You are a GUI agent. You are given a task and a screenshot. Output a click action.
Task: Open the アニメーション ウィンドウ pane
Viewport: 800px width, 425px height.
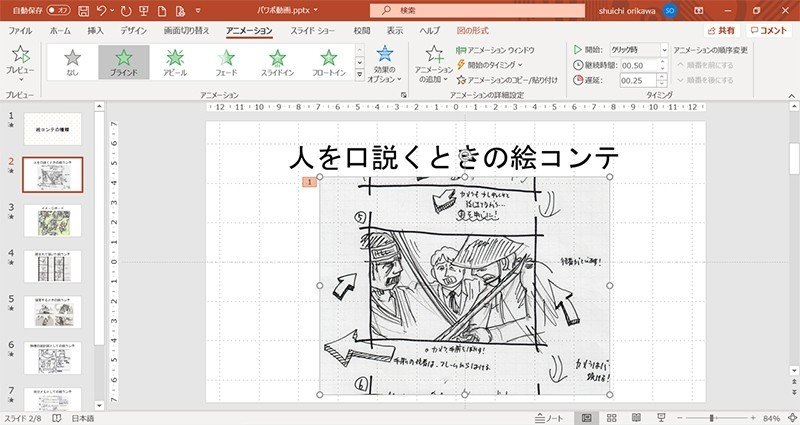point(495,50)
